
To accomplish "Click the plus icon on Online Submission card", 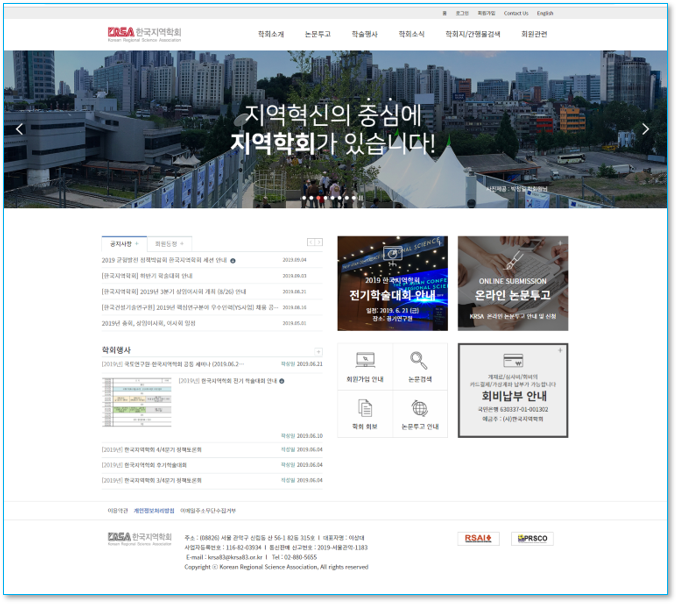I will (x=560, y=243).
